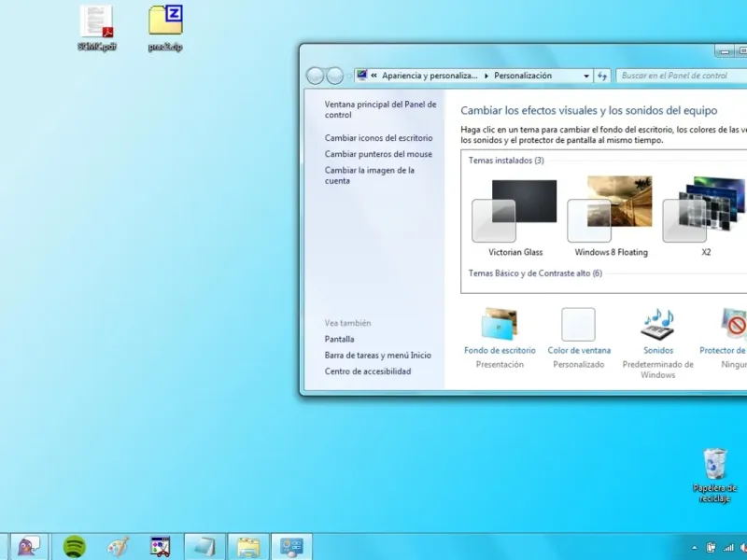
Task: Open the Sonidos music notes icon
Action: (658, 324)
